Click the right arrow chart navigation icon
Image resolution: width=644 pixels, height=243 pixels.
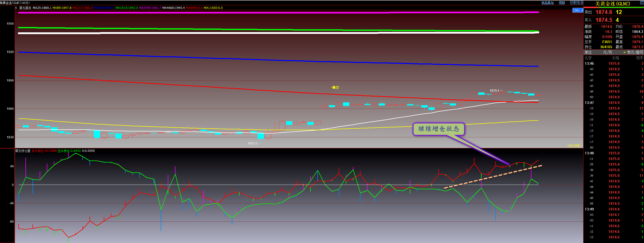pyautogui.click(x=577, y=3)
